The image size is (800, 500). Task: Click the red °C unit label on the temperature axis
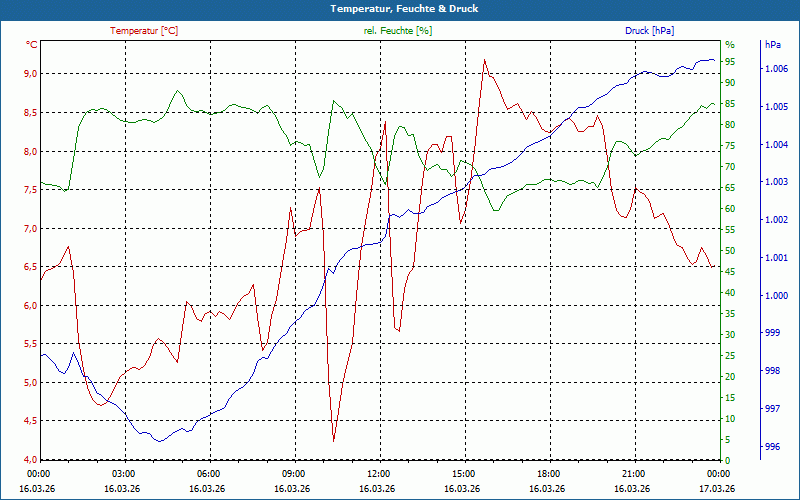(x=32, y=45)
